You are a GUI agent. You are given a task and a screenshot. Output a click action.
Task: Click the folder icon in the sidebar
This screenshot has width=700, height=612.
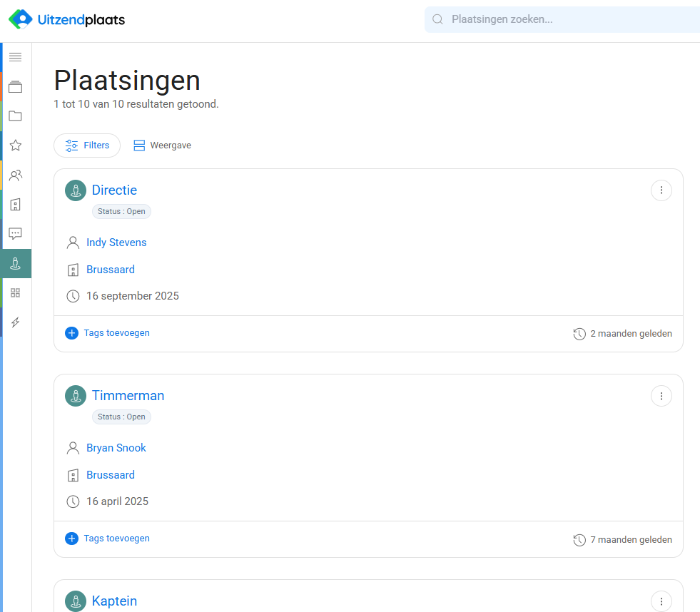pos(16,116)
